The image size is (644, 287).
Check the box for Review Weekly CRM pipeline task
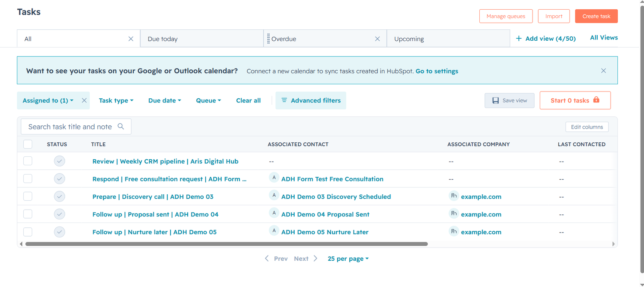[x=28, y=161]
